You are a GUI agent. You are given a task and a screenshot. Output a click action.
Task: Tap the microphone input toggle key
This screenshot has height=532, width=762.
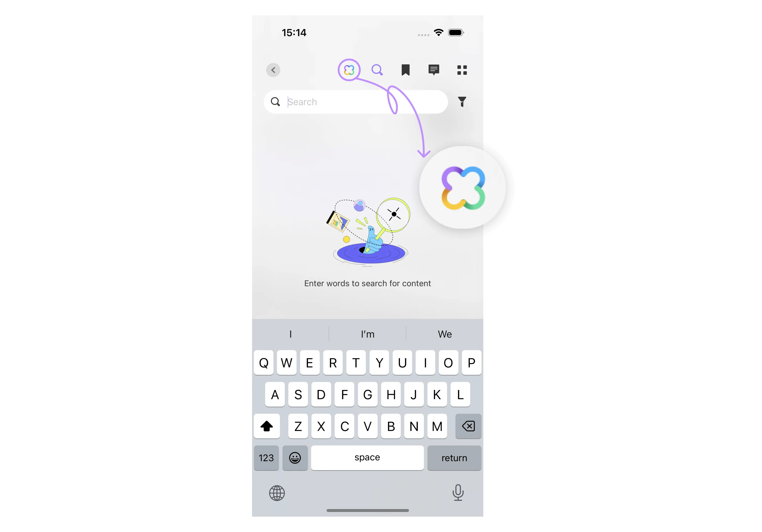(459, 492)
